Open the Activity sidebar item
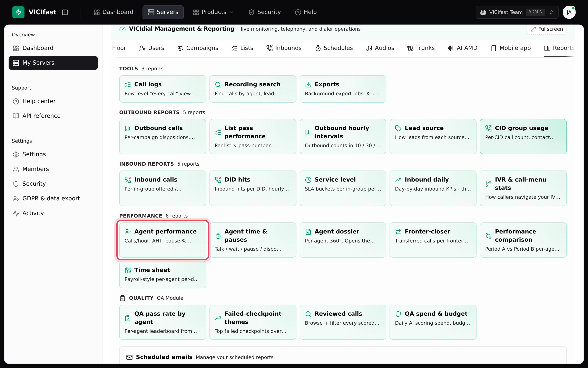This screenshot has height=368, width=588. (x=53, y=213)
